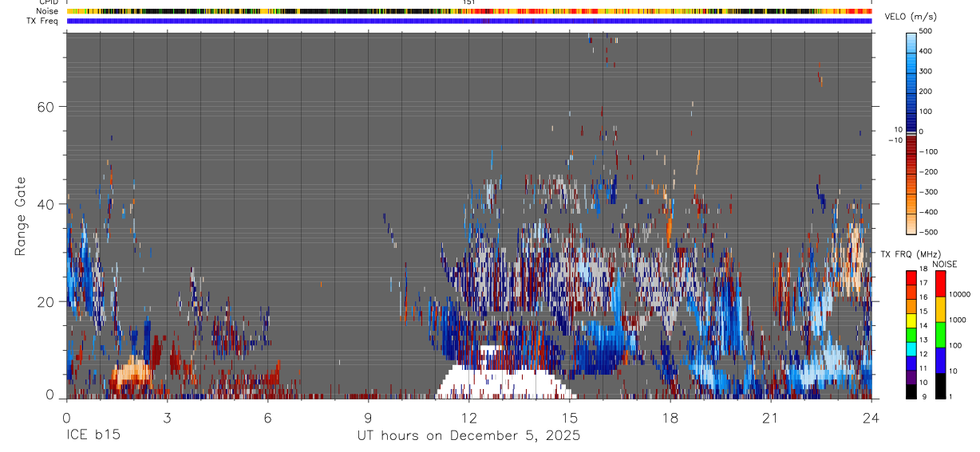Click the 10000 label on NOISE legend
This screenshot has width=980, height=452.
[x=959, y=295]
